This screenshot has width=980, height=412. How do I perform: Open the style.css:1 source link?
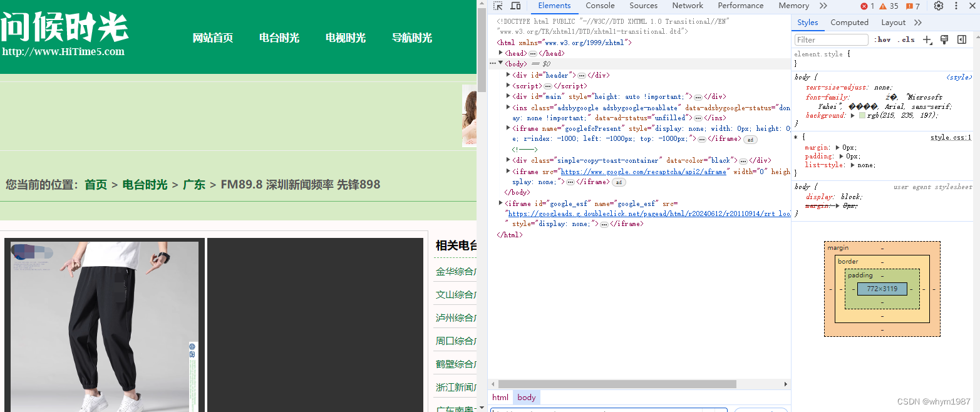tap(951, 137)
